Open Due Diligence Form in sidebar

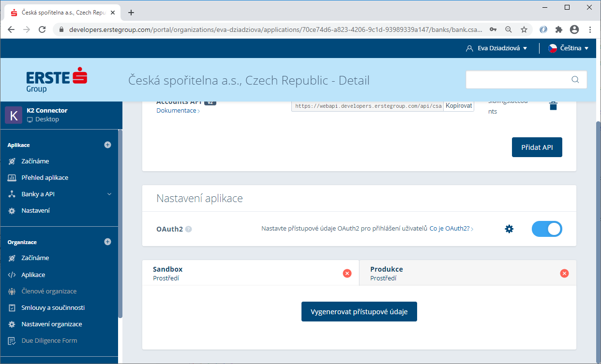point(49,340)
